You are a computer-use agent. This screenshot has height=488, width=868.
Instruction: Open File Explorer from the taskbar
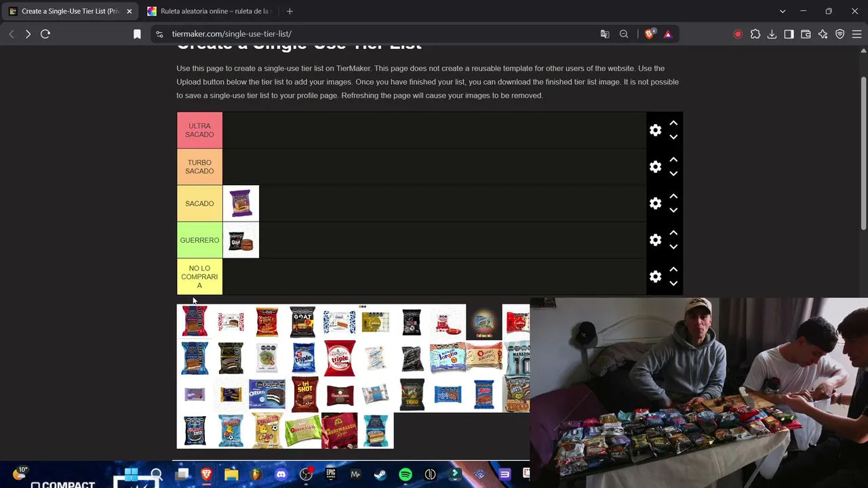tap(231, 474)
